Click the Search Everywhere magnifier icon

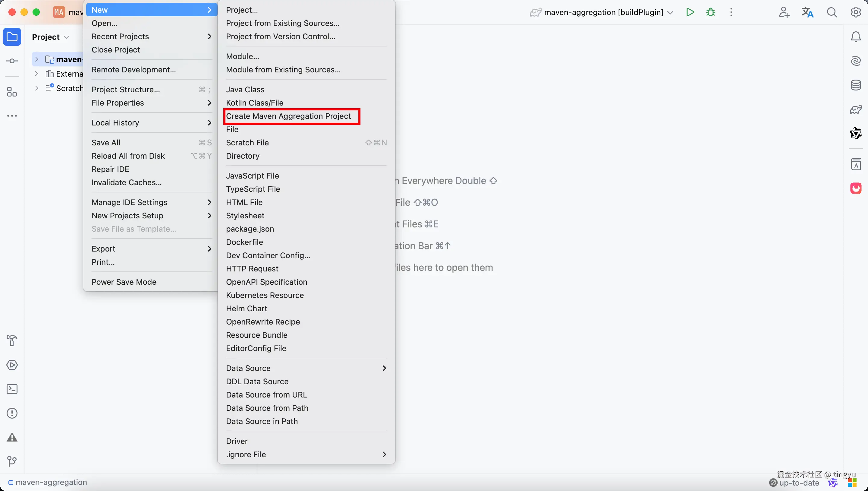tap(832, 12)
